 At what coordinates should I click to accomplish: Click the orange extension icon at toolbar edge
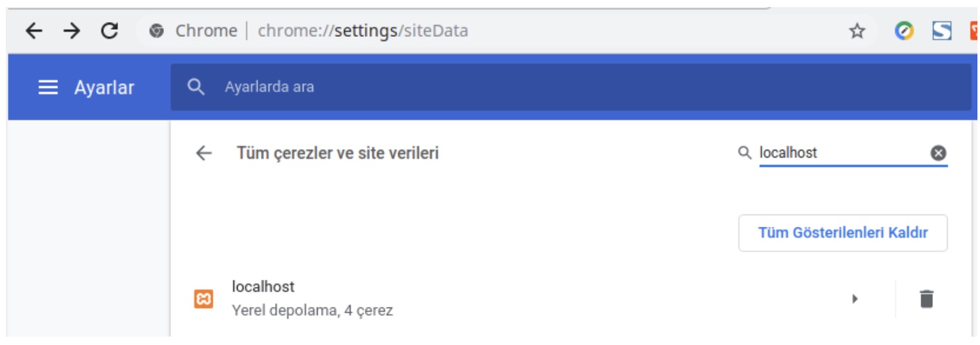coord(975,31)
